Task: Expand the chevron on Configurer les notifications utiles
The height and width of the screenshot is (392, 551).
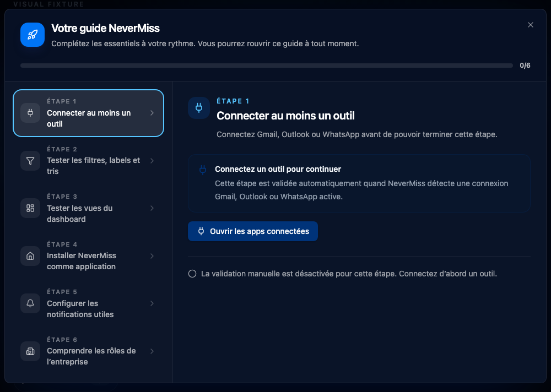Action: tap(152, 303)
